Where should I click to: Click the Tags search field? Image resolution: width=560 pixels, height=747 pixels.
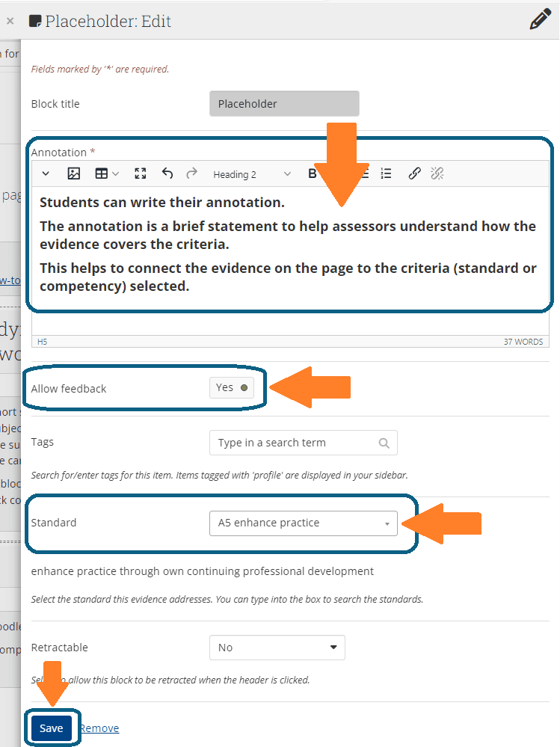pos(303,443)
